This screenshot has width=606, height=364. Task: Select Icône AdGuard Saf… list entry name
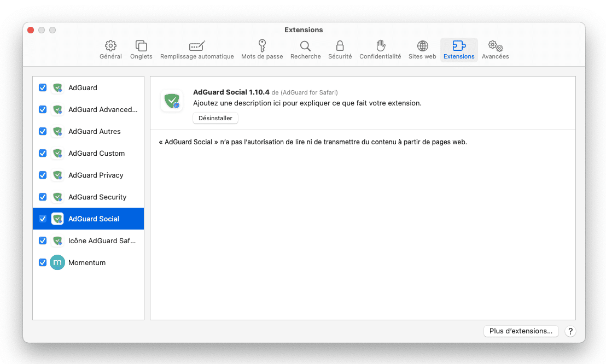(x=102, y=240)
